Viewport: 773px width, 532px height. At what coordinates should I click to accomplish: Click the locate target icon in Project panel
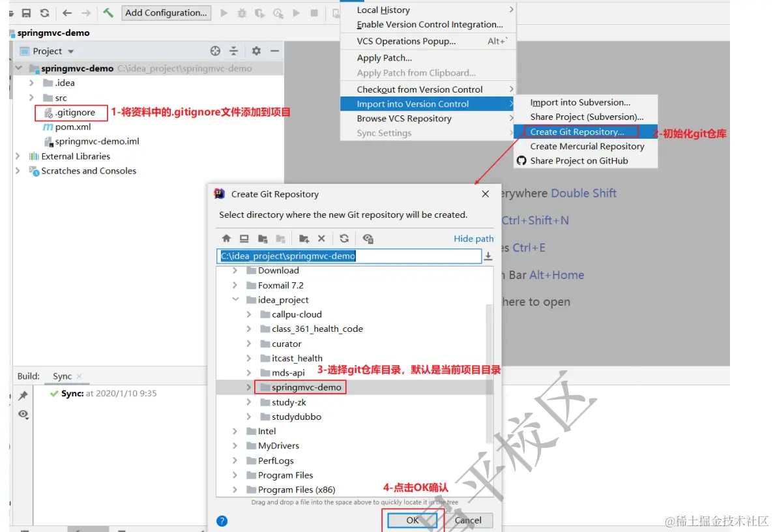215,51
